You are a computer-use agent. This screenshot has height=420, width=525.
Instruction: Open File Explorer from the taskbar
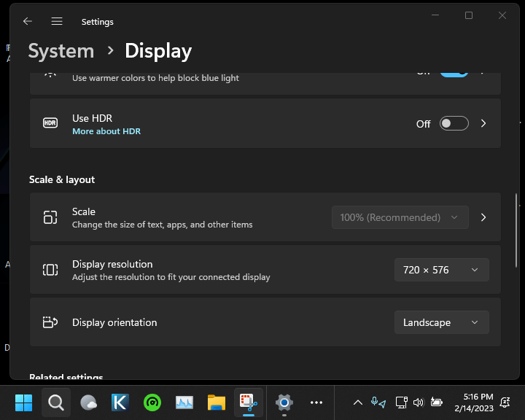[x=216, y=402]
